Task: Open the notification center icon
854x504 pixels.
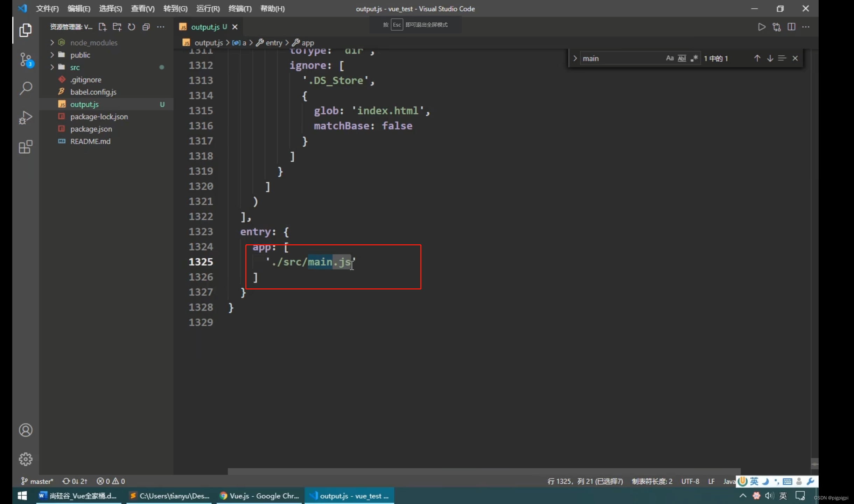Action: pyautogui.click(x=800, y=496)
